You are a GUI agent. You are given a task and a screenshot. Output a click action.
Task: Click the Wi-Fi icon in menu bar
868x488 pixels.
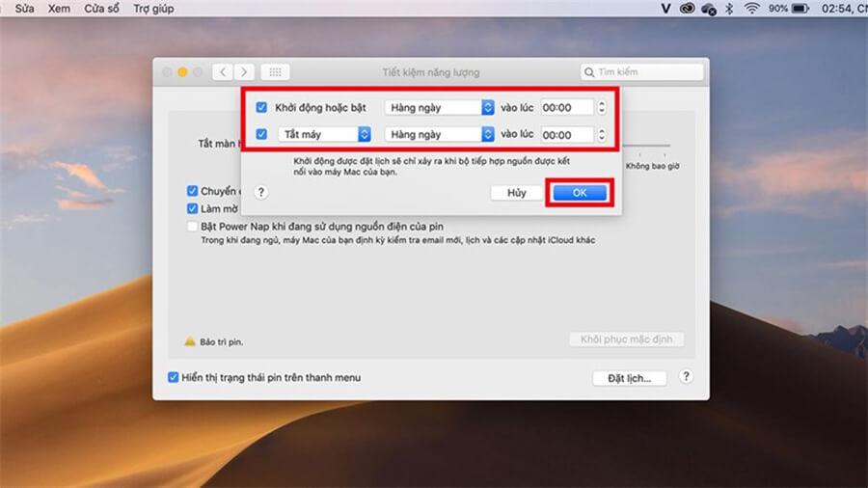click(x=750, y=8)
